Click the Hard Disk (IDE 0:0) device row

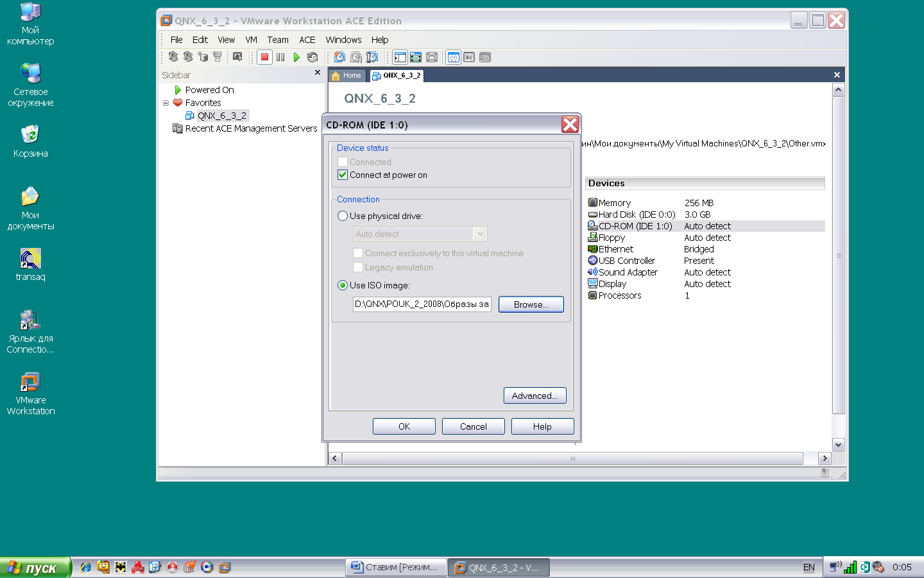pos(706,215)
